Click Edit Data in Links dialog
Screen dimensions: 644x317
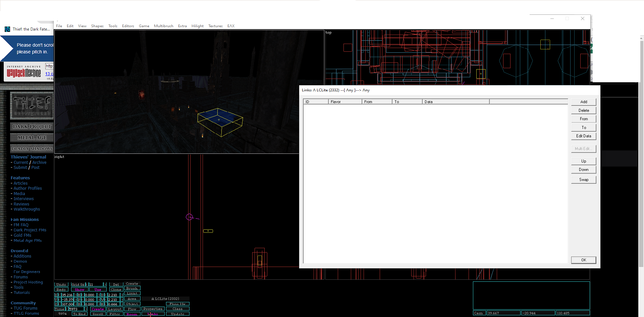(584, 136)
